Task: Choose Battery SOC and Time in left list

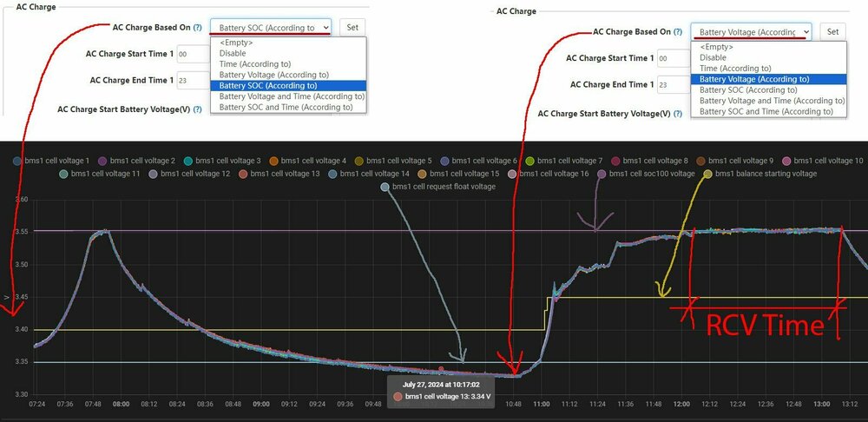Action: (286, 108)
